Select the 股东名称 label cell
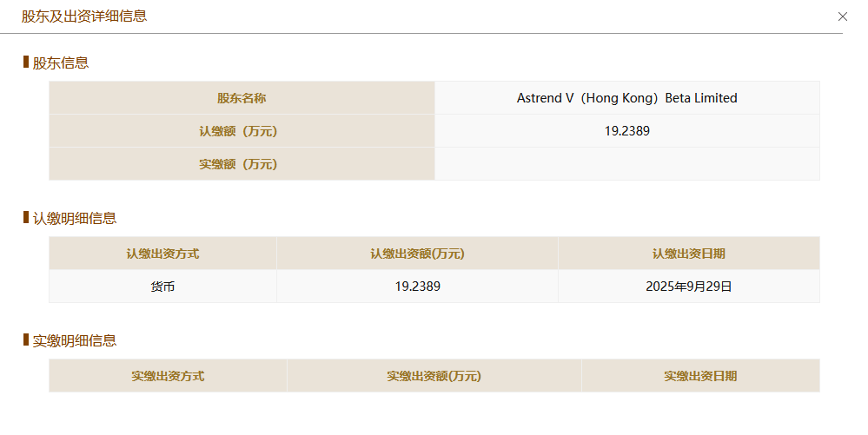Screen dimensions: 868x435 tap(242, 98)
